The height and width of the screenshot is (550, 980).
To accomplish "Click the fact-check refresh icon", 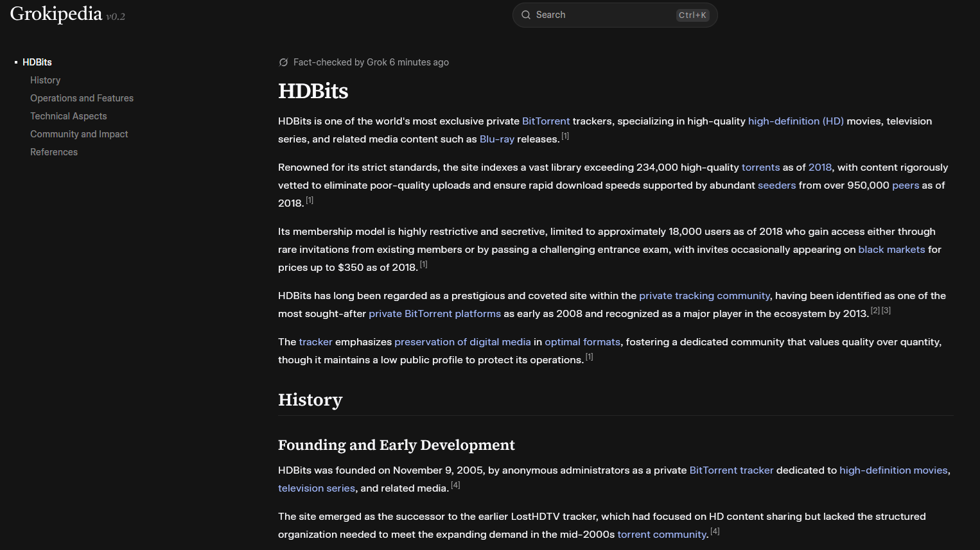I will point(283,62).
